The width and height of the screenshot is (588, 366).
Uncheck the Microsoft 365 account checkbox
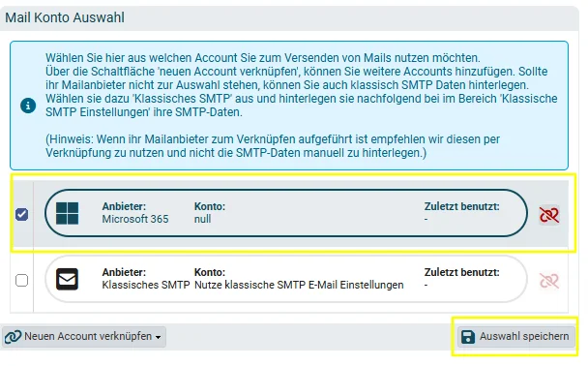pyautogui.click(x=21, y=214)
